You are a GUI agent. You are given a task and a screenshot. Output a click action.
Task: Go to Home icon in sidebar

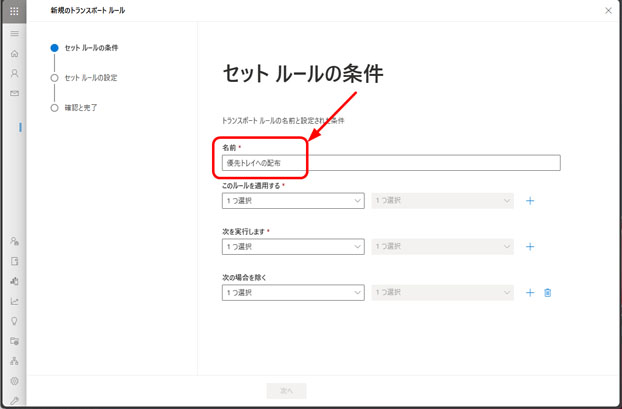click(14, 54)
